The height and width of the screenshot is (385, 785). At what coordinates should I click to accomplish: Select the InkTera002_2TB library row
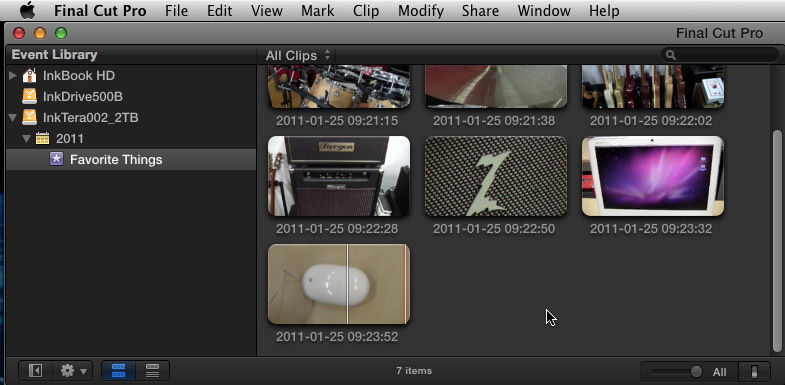point(131,118)
